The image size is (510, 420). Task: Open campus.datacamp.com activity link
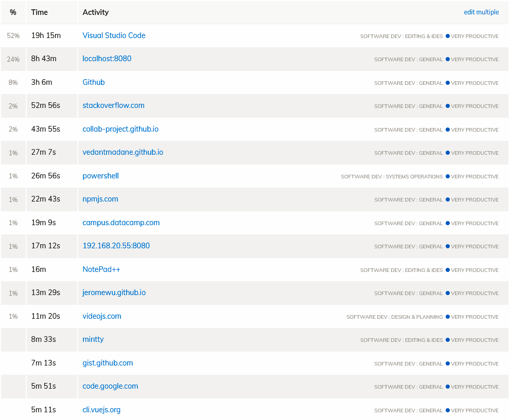pyautogui.click(x=121, y=223)
